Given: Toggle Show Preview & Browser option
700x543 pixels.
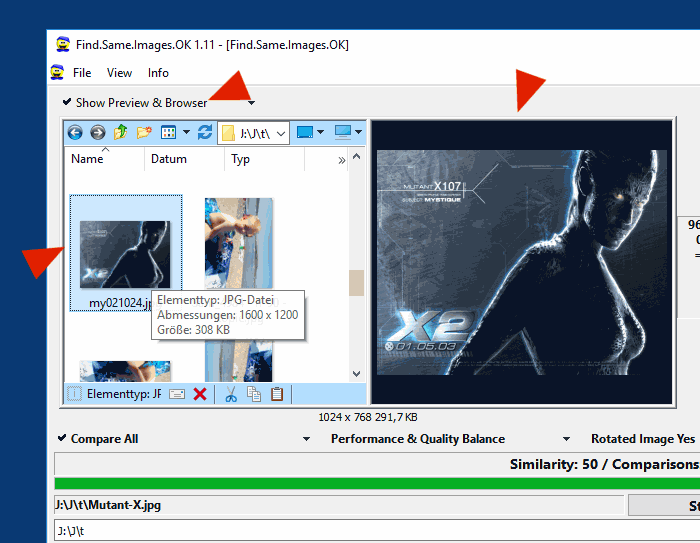Looking at the screenshot, I should 135,103.
